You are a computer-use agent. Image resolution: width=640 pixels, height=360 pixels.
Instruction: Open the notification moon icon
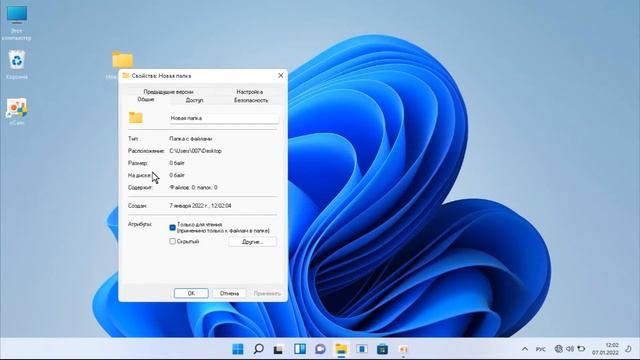(x=628, y=349)
